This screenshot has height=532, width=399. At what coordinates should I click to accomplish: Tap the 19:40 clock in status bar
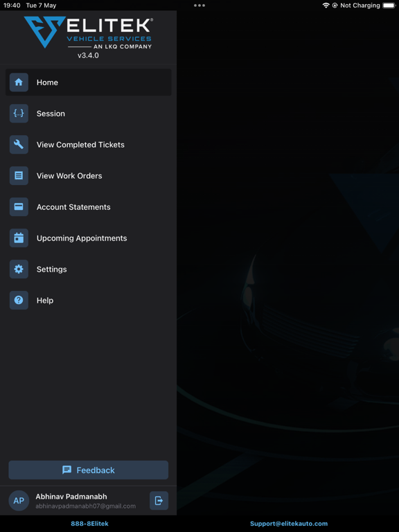coord(12,6)
